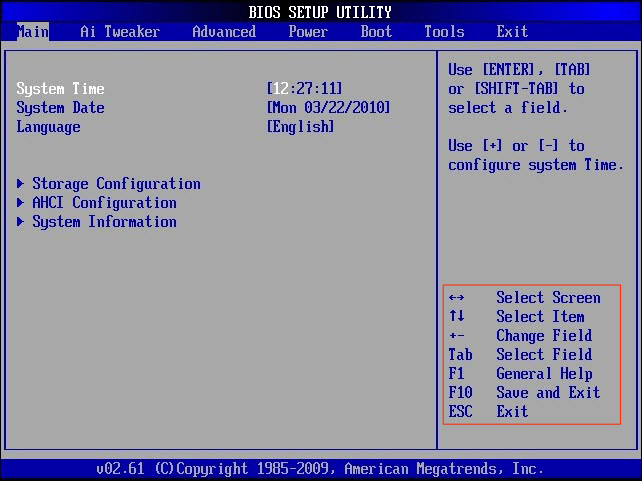Switch to the Tools tab
This screenshot has width=642, height=481.
click(444, 32)
